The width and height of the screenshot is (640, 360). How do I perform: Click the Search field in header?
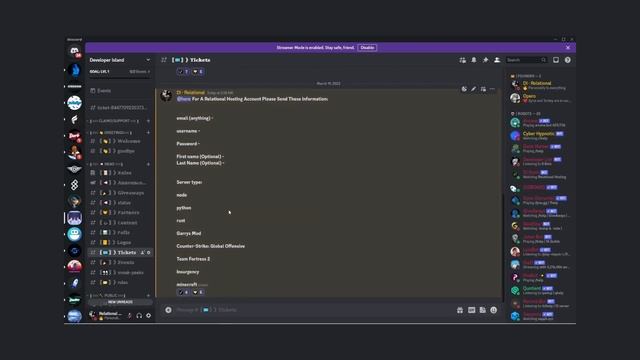pos(526,60)
